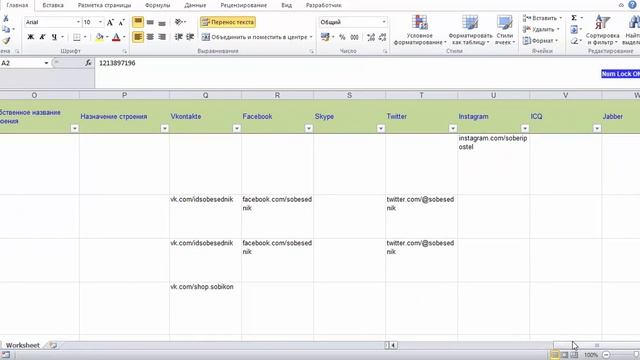Viewport: 640px width, 360px height.
Task: Toggle the 'Перенос текста' wrap text button
Action: click(228, 22)
